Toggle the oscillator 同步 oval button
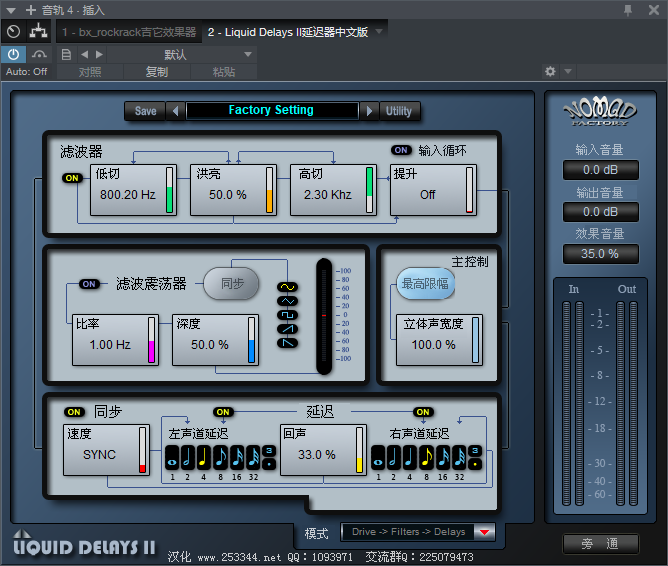The image size is (668, 566). click(231, 283)
